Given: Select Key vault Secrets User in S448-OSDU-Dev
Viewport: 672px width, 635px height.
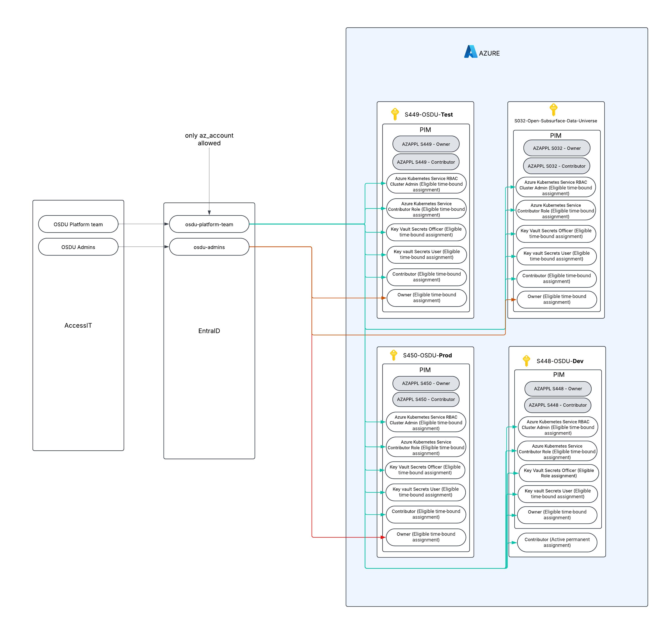Looking at the screenshot, I should point(557,494).
